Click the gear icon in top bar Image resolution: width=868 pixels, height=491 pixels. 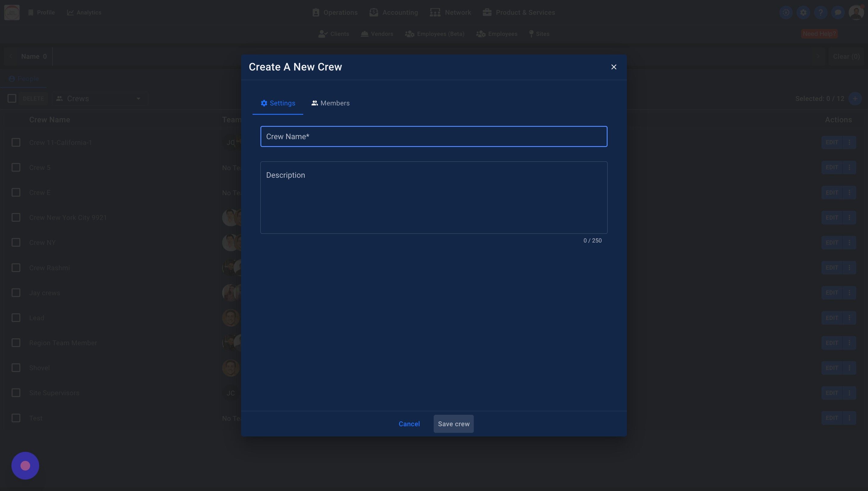coord(803,12)
